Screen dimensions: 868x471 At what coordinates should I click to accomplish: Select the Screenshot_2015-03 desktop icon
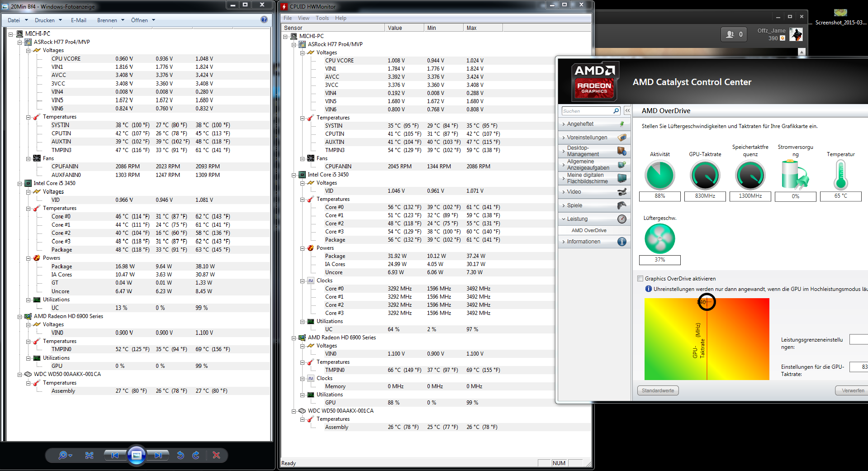click(841, 17)
